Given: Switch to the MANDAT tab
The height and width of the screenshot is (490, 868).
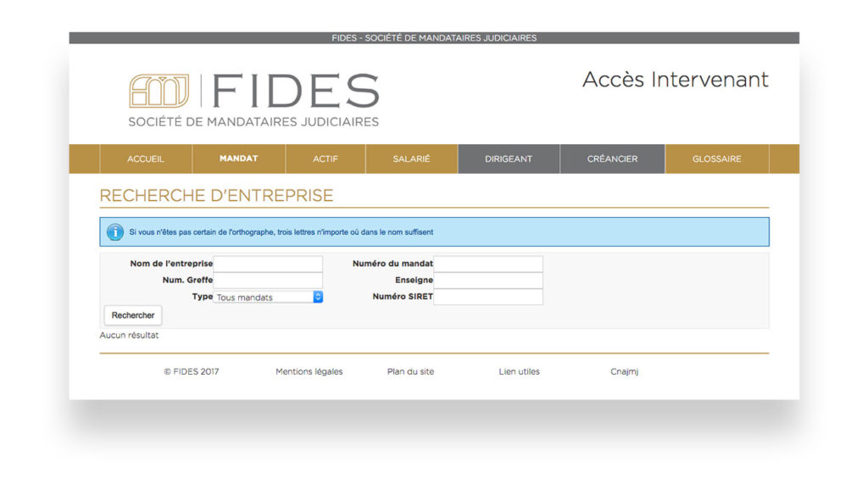Looking at the screenshot, I should (x=238, y=159).
